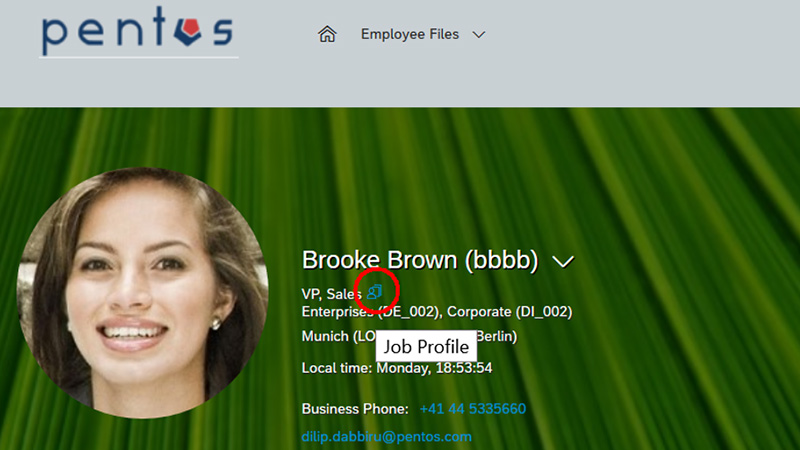Image resolution: width=800 pixels, height=450 pixels.
Task: Select the VP, Sales job title
Action: coord(332,294)
